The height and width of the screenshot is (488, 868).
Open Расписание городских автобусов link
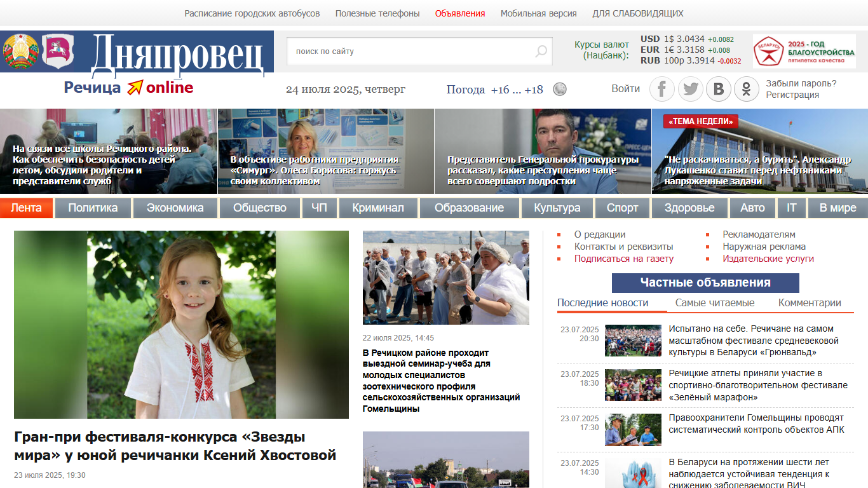pyautogui.click(x=252, y=13)
